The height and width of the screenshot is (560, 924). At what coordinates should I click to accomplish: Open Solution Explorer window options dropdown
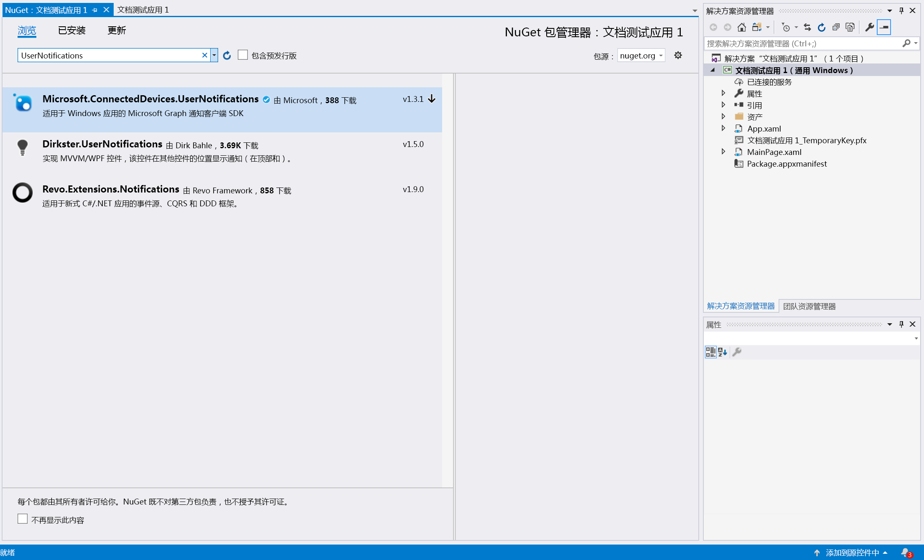[x=890, y=11]
